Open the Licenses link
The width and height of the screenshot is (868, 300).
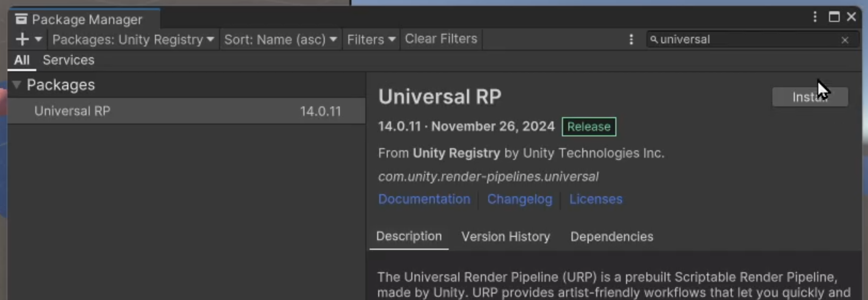click(596, 199)
